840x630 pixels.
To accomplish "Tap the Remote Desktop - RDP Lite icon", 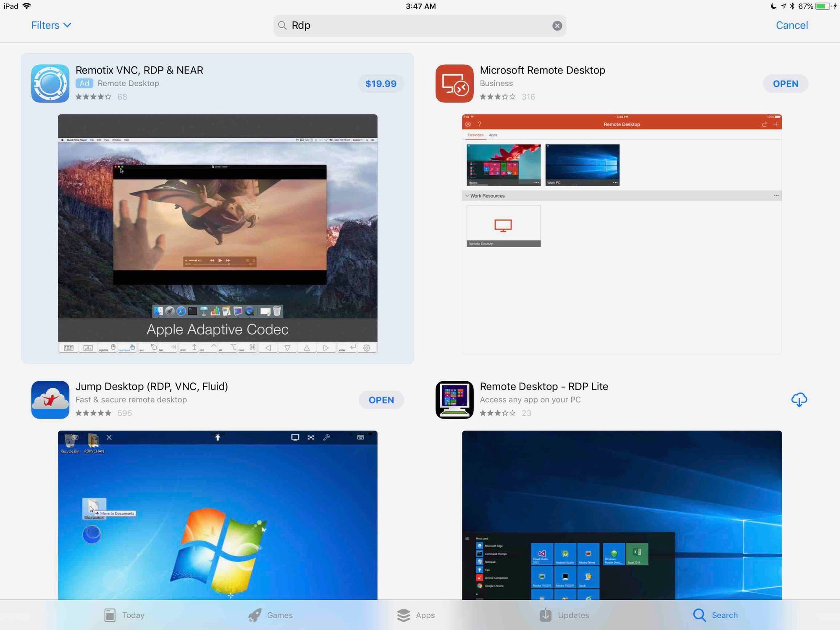I will coord(454,400).
